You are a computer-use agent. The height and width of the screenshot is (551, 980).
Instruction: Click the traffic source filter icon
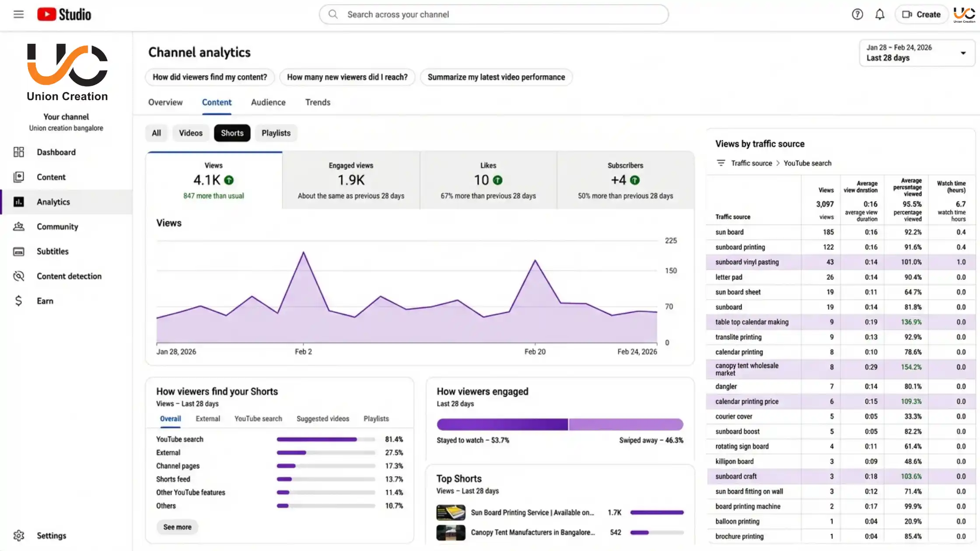[x=721, y=163]
